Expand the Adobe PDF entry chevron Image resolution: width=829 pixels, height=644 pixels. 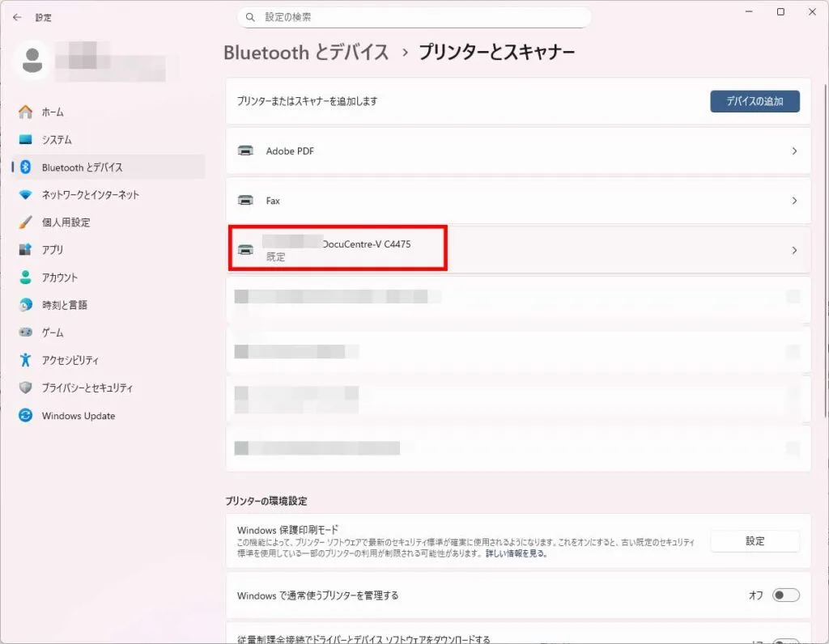794,151
